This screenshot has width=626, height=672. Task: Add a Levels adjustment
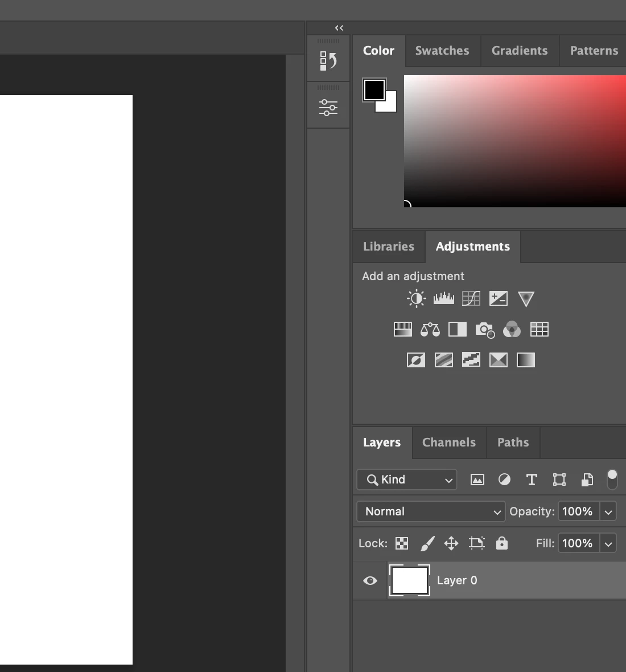(443, 298)
